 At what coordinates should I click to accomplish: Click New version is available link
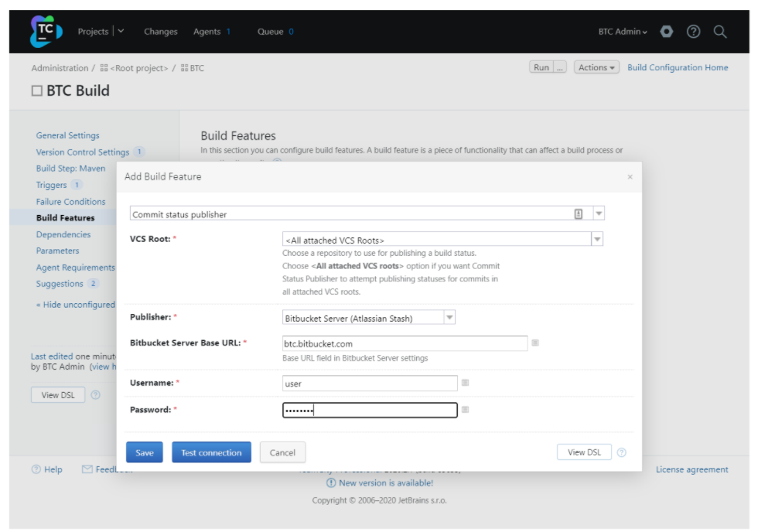tap(386, 483)
